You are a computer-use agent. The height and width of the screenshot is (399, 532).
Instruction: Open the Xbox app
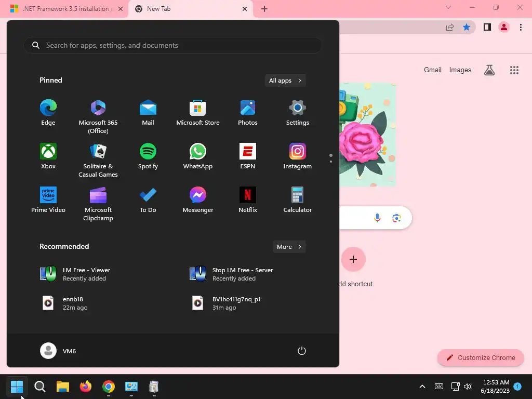point(48,157)
